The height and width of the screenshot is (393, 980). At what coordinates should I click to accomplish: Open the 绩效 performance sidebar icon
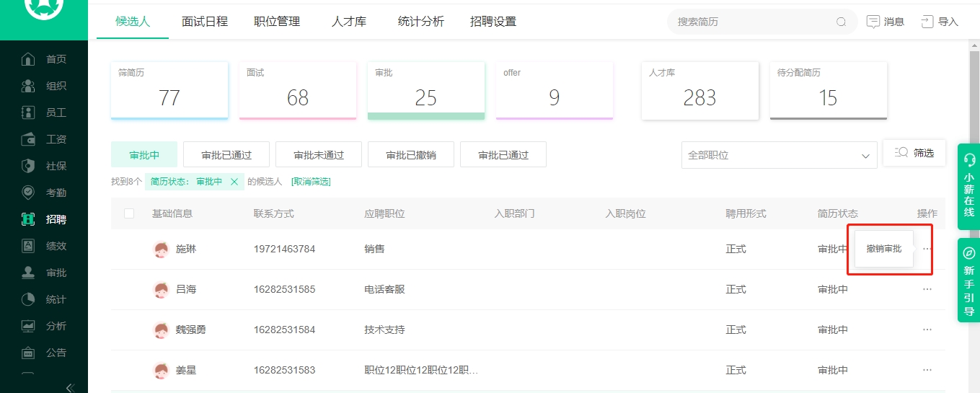28,246
